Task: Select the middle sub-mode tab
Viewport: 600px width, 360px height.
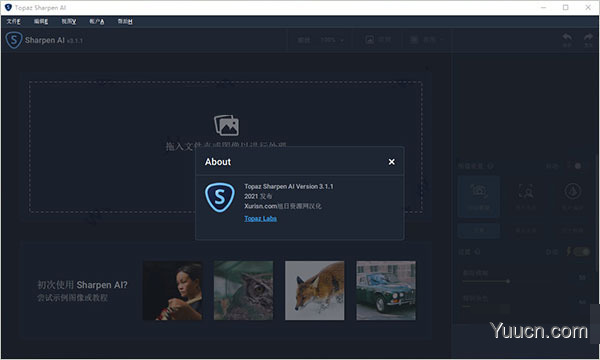Action: pyautogui.click(x=526, y=230)
